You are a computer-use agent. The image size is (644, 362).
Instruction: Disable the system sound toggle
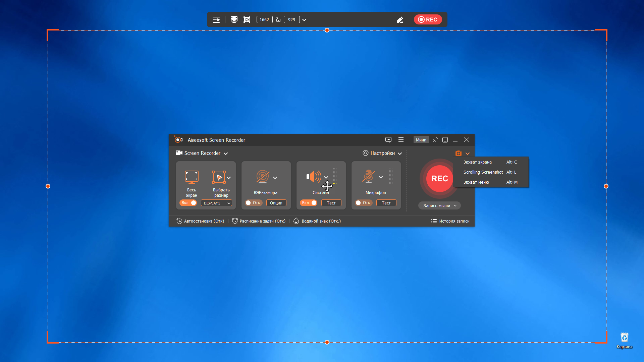coord(309,203)
